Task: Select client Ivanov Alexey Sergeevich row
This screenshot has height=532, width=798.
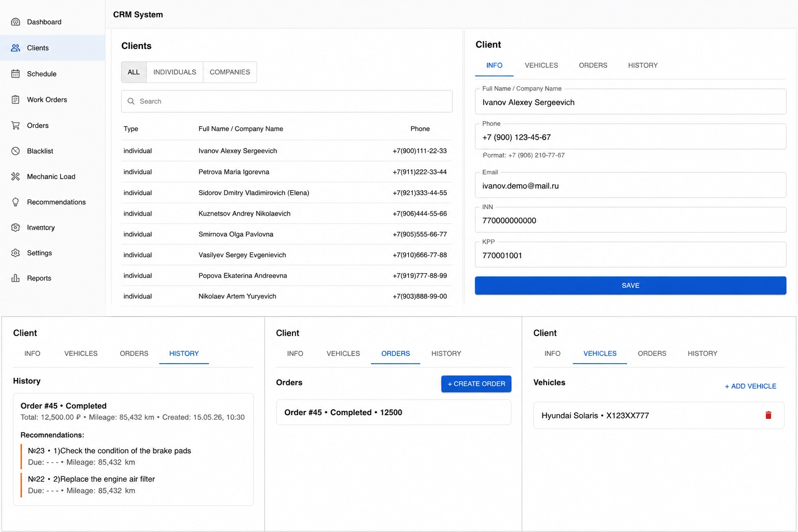Action: [287, 151]
